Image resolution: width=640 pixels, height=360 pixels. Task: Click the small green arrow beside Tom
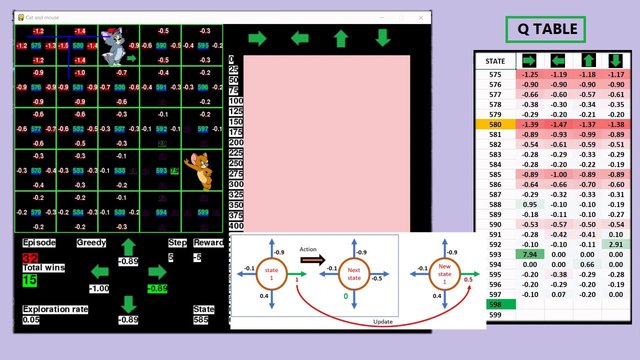[131, 58]
